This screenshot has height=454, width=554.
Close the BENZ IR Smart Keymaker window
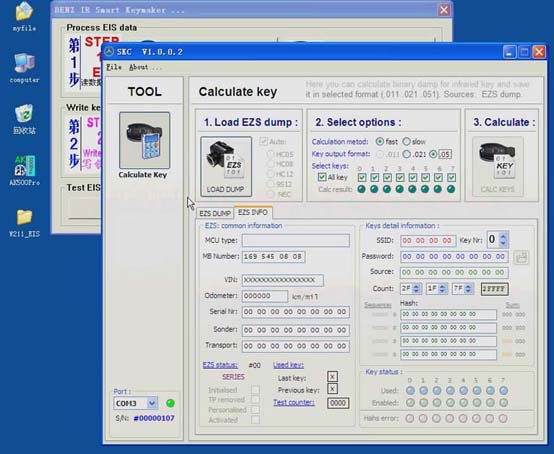point(444,10)
